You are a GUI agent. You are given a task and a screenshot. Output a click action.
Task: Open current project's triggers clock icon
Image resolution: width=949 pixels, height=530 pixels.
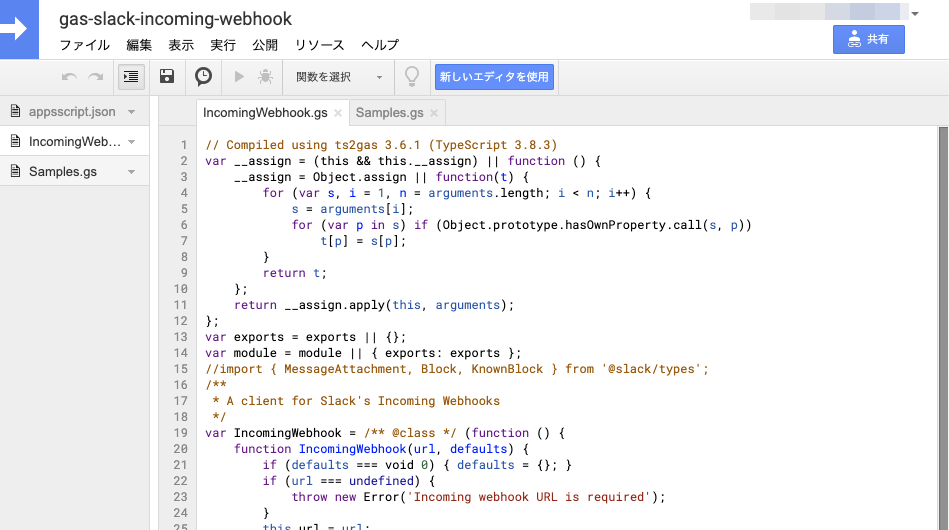[203, 76]
